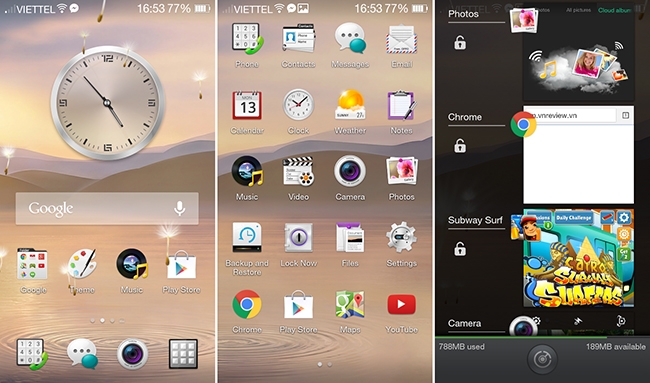This screenshot has width=650, height=383.
Task: Open the Theme app on home screen
Action: [82, 264]
